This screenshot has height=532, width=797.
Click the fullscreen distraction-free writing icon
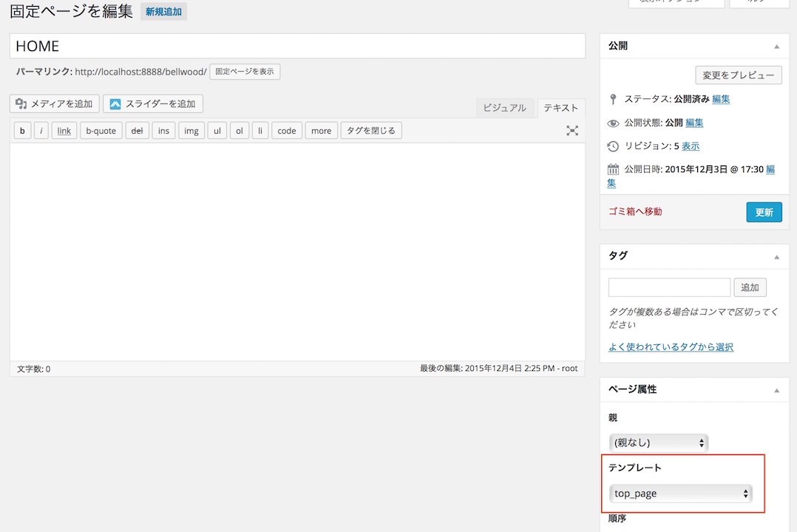click(x=572, y=131)
